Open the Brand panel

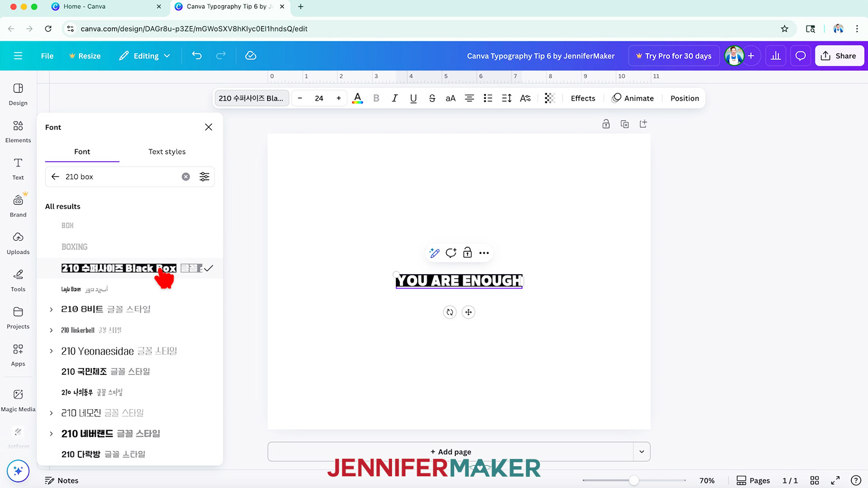pos(18,205)
